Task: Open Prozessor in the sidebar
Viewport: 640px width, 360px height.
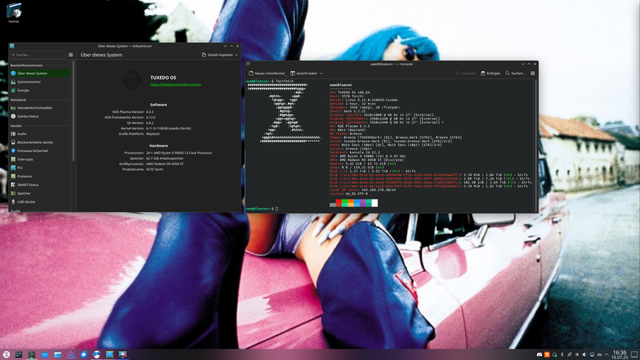Action: 40,176
